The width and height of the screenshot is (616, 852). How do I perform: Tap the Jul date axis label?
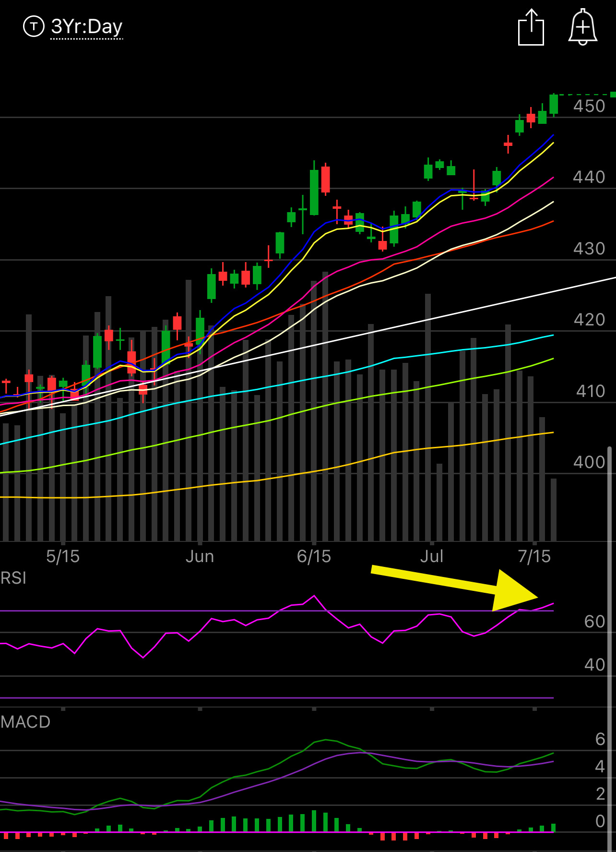[431, 556]
